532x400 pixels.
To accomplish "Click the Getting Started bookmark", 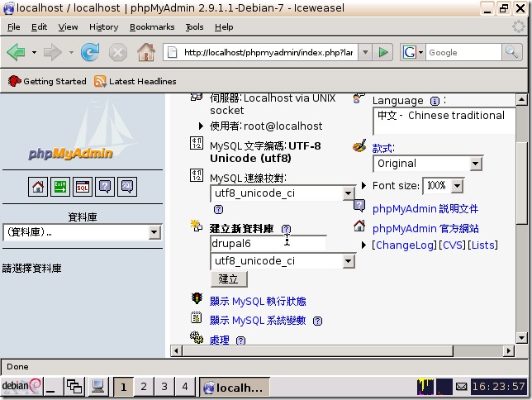I will 47,81.
